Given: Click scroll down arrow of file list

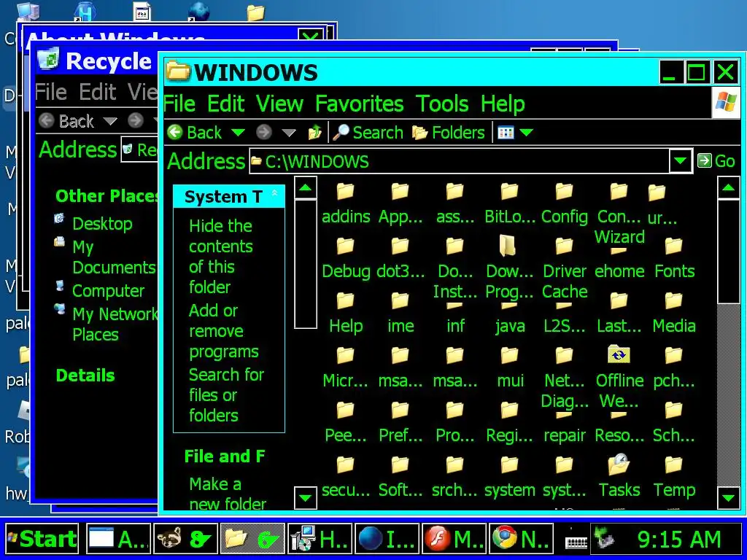Looking at the screenshot, I should pos(729,499).
